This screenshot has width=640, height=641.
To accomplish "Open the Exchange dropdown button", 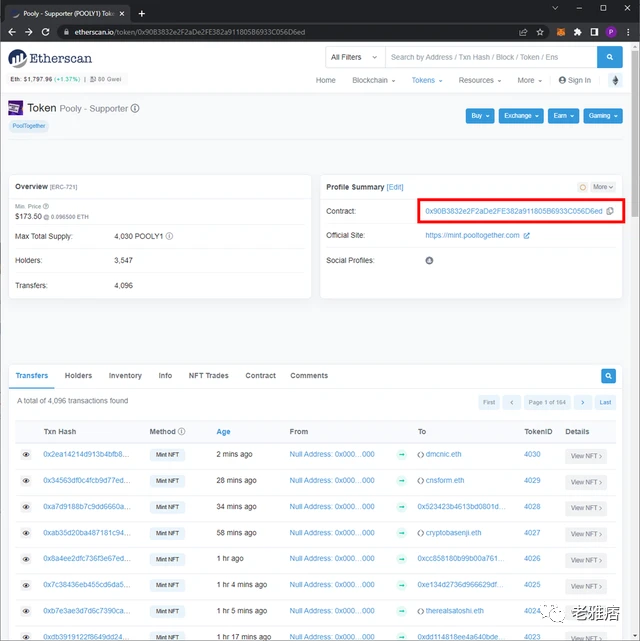I will tap(521, 116).
